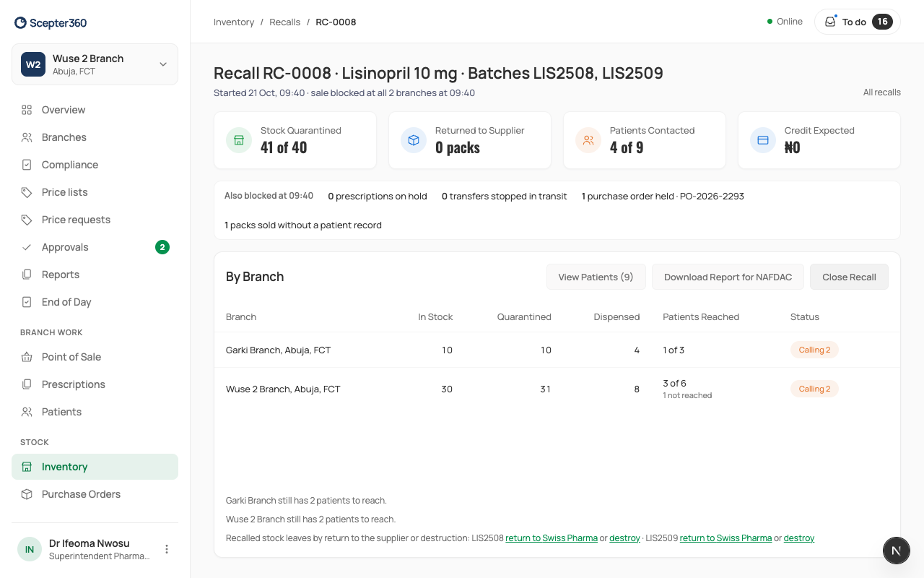Click the Scepter360 logo icon

click(x=21, y=23)
